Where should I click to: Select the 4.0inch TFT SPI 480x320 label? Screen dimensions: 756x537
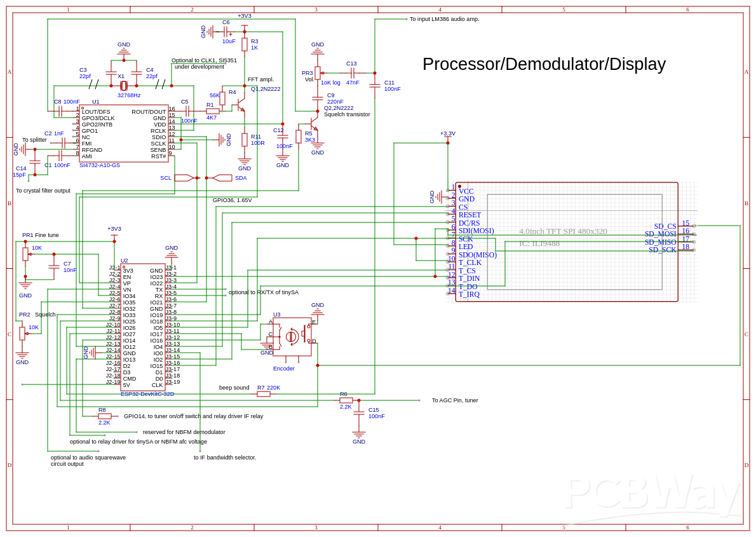click(563, 231)
